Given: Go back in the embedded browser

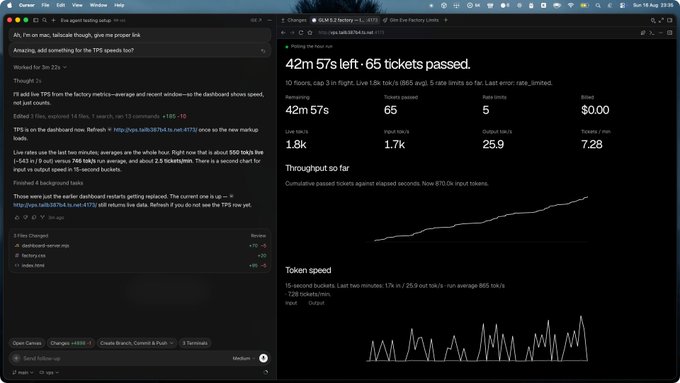Looking at the screenshot, I should [283, 33].
